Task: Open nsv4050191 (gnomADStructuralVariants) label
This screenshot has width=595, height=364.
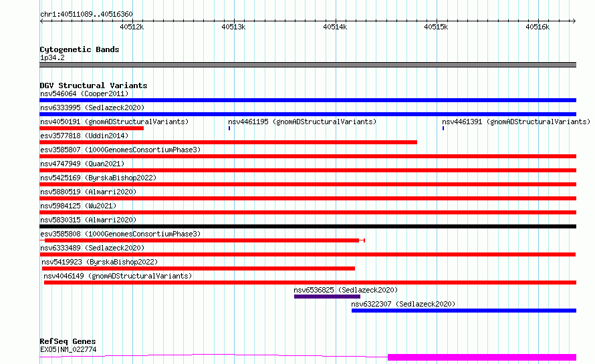Action: (114, 122)
